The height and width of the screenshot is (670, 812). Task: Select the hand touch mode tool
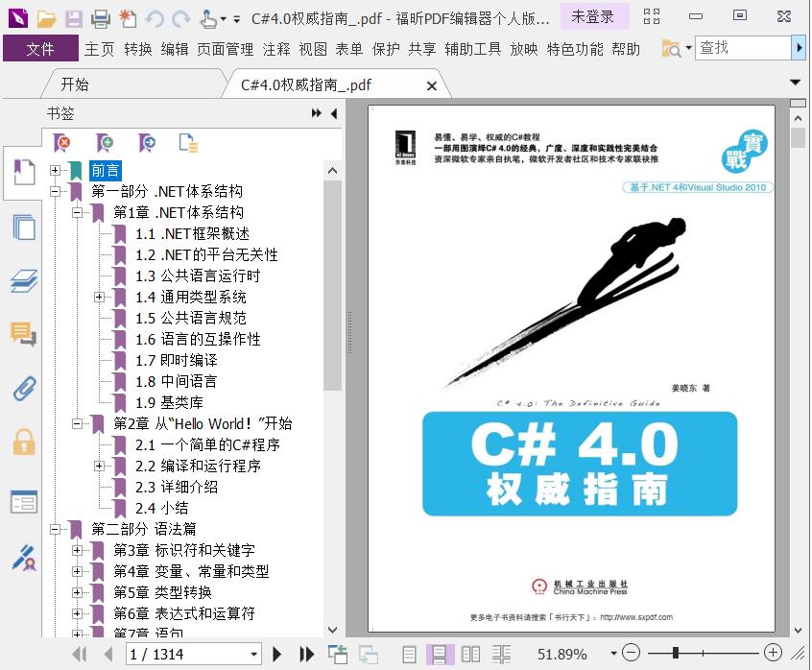[208, 19]
